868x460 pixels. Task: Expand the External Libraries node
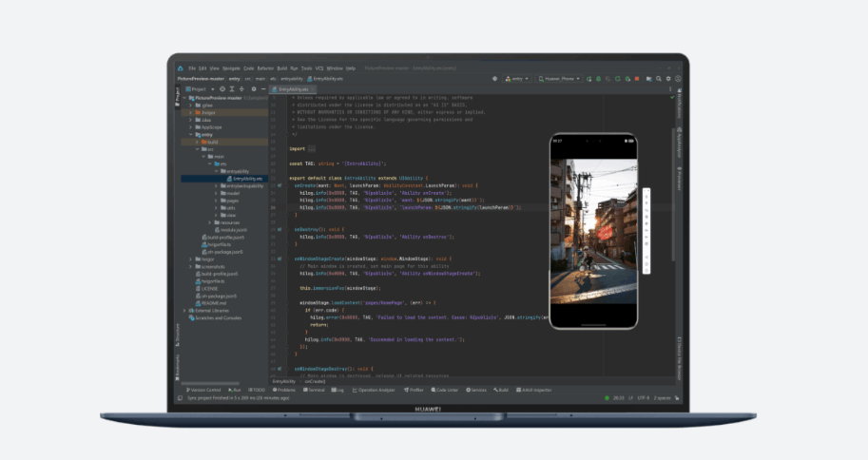185,311
